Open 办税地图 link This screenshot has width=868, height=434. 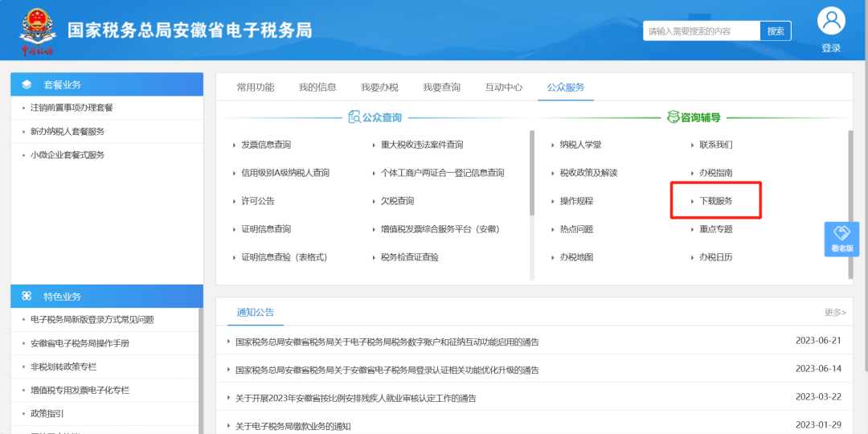(x=576, y=257)
